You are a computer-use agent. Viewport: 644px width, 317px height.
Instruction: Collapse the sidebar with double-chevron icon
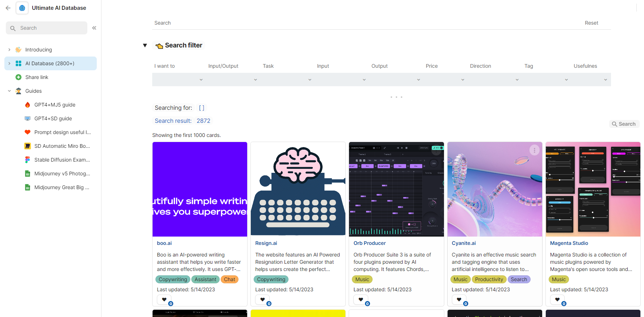click(x=94, y=28)
